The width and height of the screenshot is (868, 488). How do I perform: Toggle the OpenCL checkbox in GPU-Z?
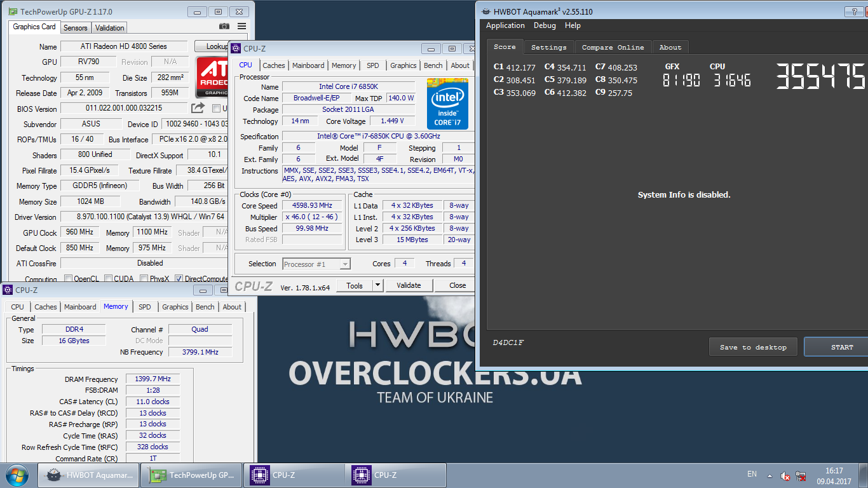coord(68,279)
